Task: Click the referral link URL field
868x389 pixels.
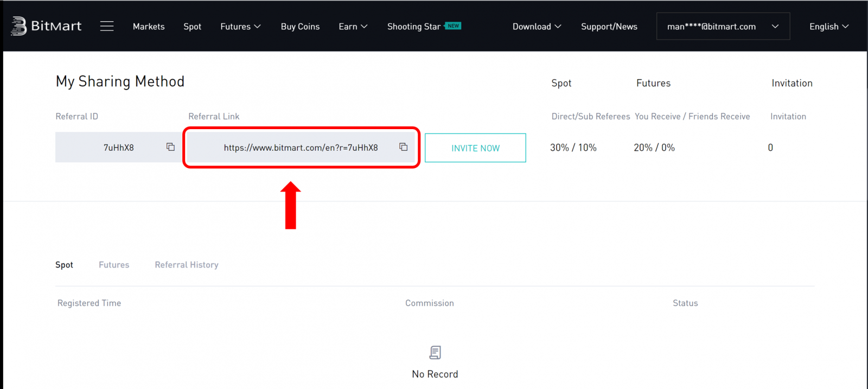Action: point(301,148)
